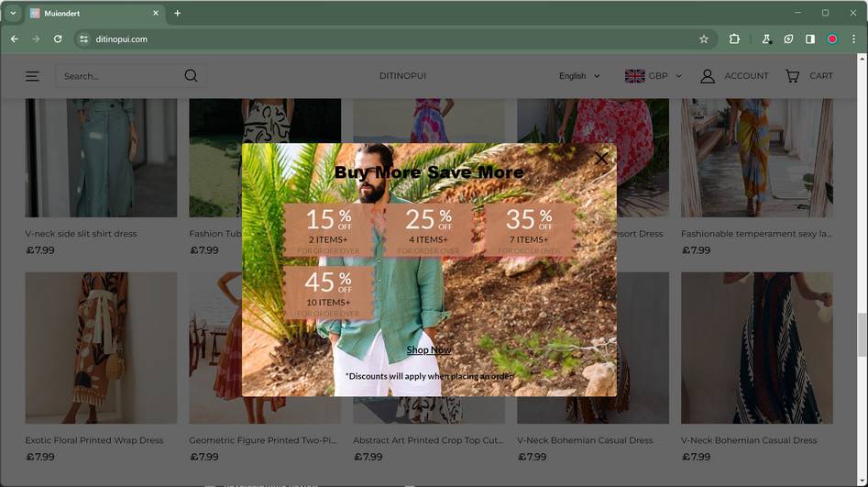Click Geometric Figure Printed Two-Pi... title
868x487 pixels.
click(x=262, y=440)
